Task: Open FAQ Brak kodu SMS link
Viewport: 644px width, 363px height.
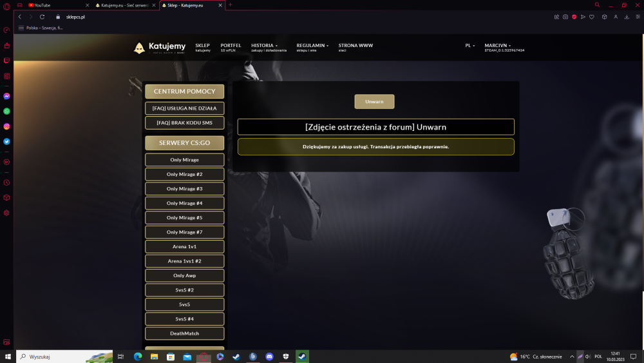Action: click(184, 123)
